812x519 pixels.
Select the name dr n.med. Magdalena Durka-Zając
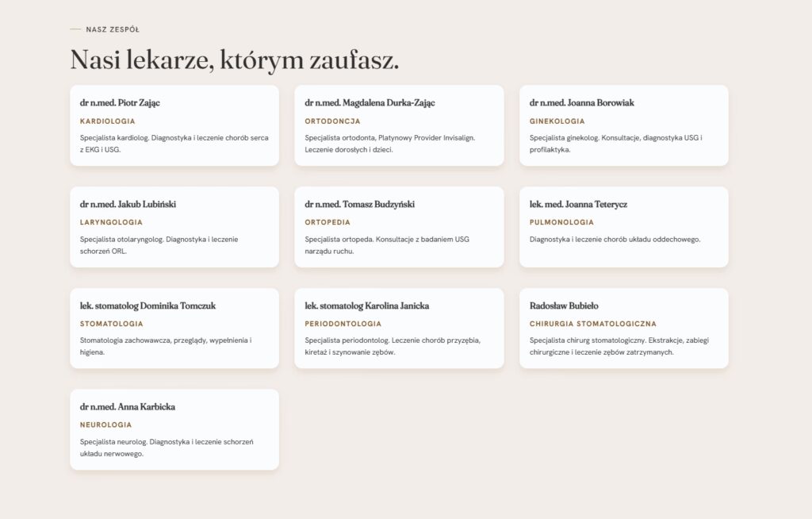[x=370, y=102]
